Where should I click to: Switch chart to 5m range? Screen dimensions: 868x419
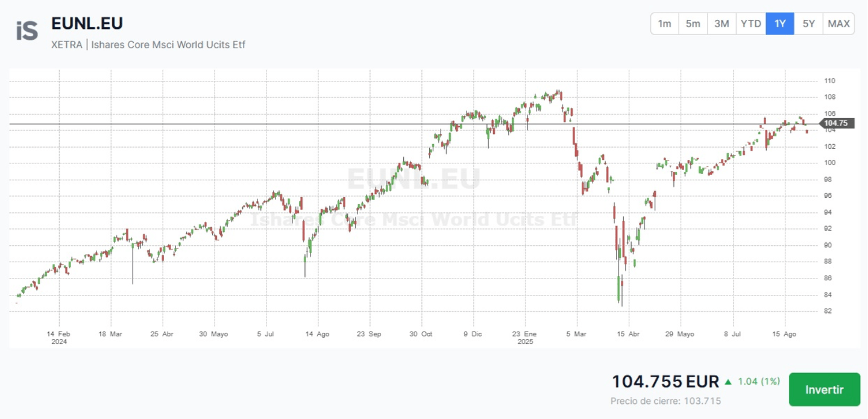[x=693, y=24]
